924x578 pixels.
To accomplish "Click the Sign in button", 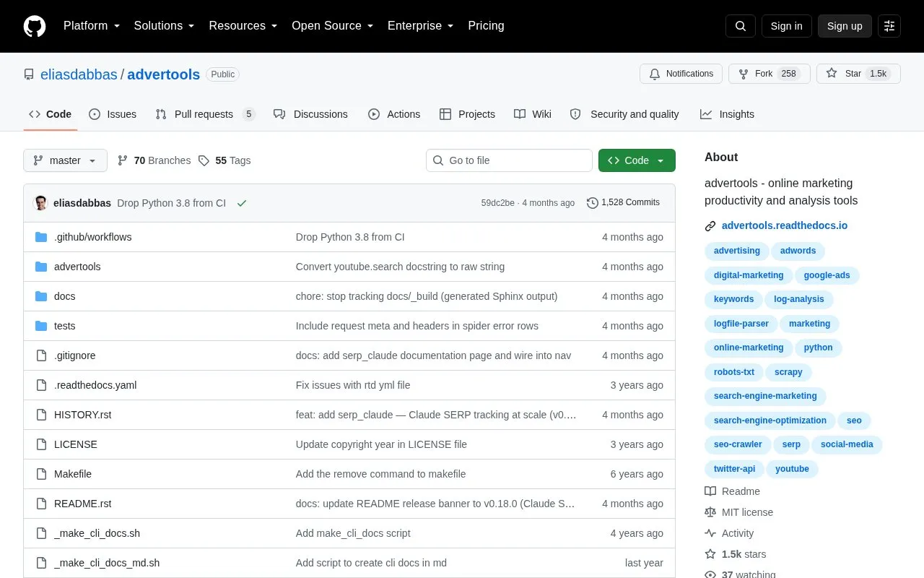I will click(786, 26).
